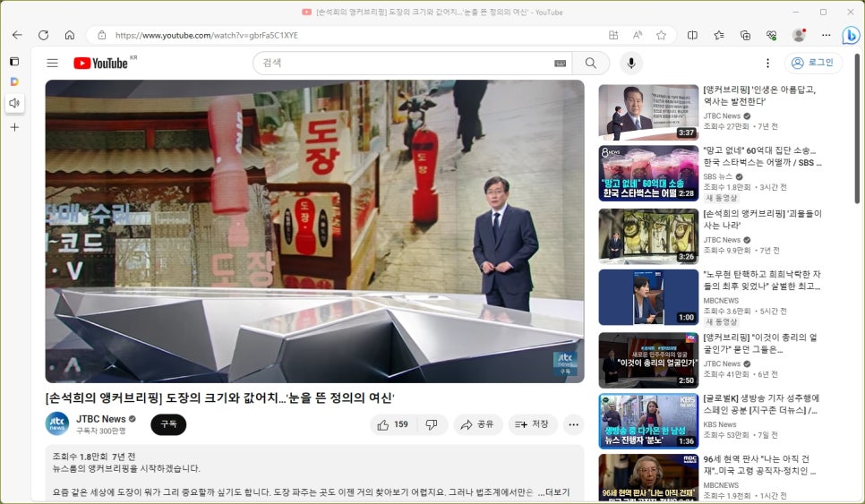Dislike the video

pyautogui.click(x=432, y=424)
